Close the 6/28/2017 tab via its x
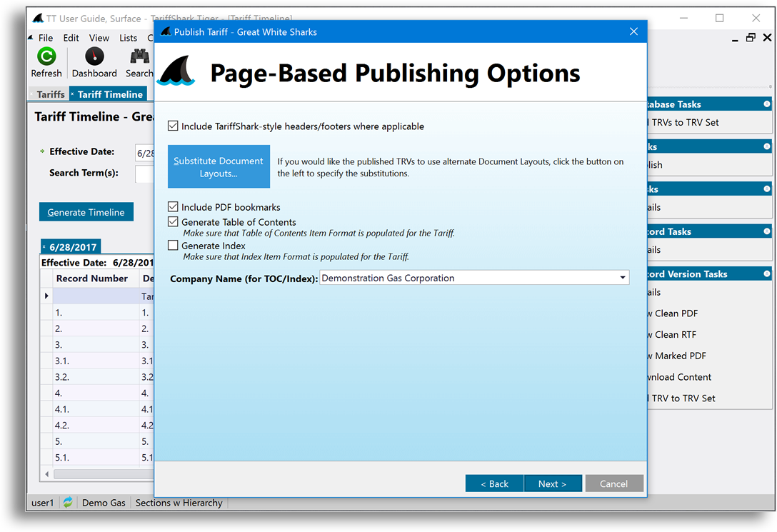The image size is (777, 532). [44, 246]
